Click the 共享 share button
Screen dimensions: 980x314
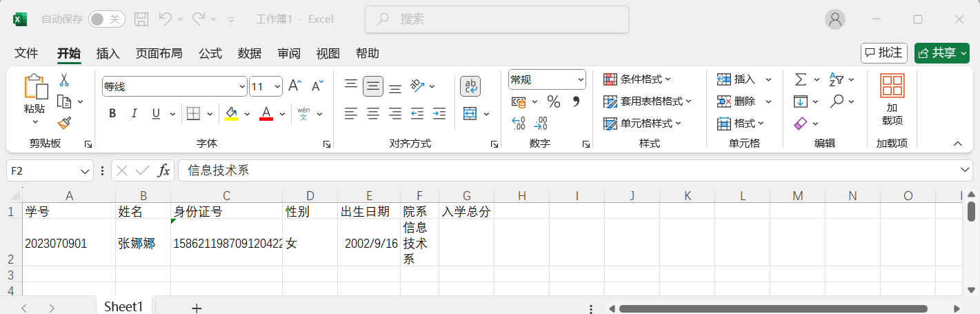941,53
